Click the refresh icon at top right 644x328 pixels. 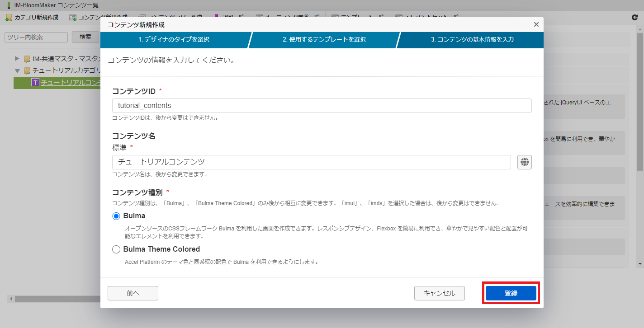tap(635, 17)
